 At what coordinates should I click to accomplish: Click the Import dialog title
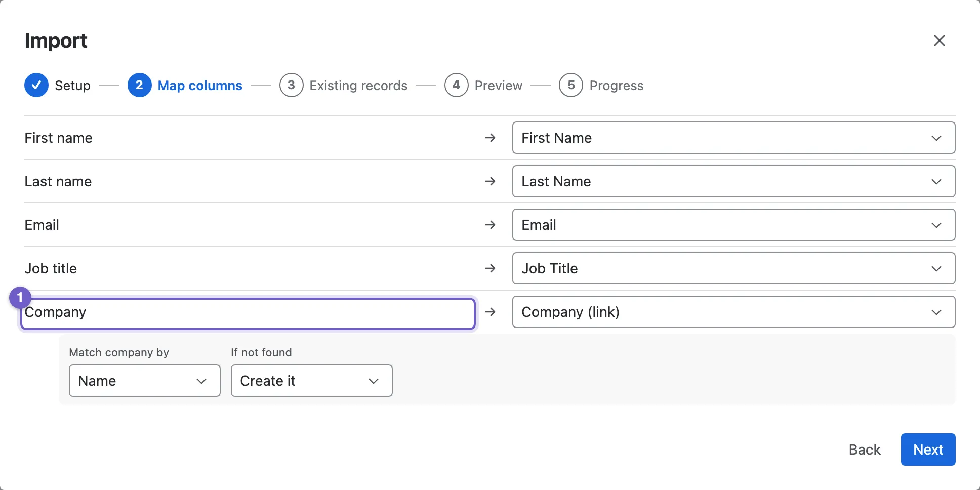pyautogui.click(x=56, y=40)
